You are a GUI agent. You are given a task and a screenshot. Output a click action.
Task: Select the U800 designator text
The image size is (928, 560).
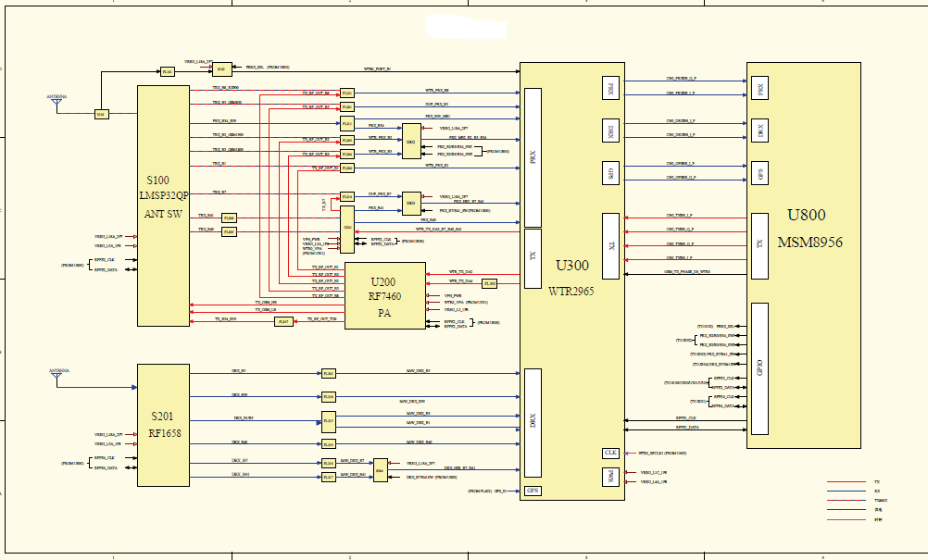[x=806, y=216]
